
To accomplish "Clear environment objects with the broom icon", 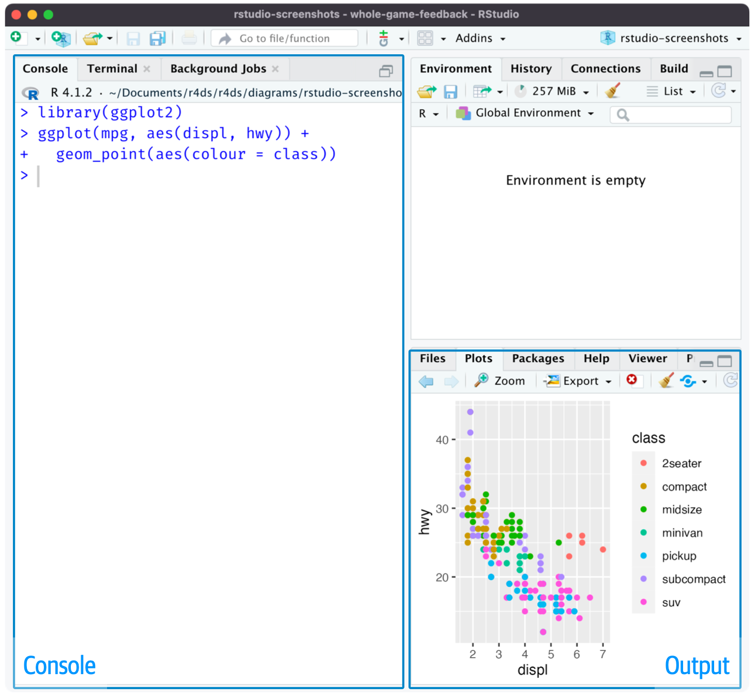I will point(612,90).
